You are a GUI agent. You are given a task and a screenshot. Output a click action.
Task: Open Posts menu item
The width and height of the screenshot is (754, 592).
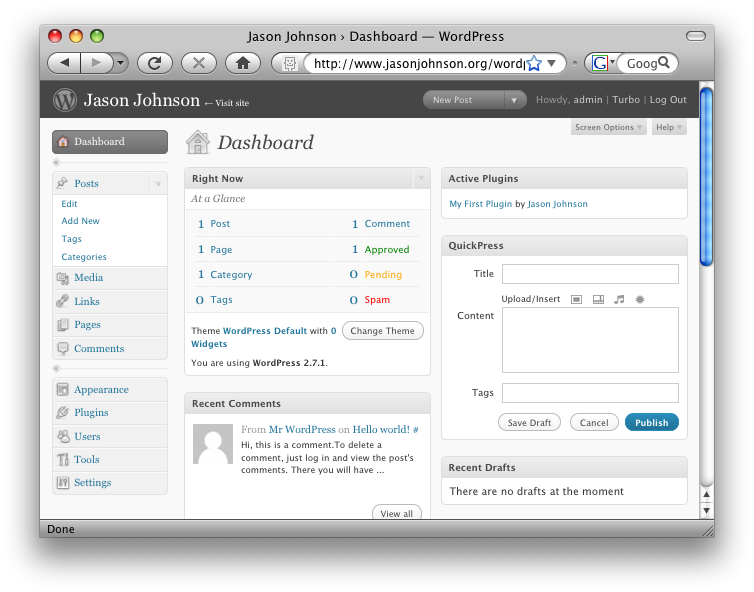pyautogui.click(x=101, y=183)
